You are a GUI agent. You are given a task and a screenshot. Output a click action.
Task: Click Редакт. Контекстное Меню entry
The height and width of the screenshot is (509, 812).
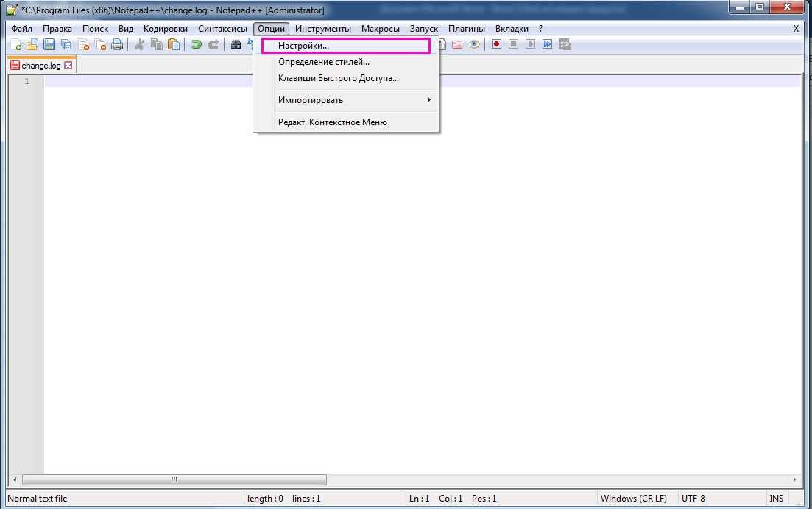click(x=332, y=122)
